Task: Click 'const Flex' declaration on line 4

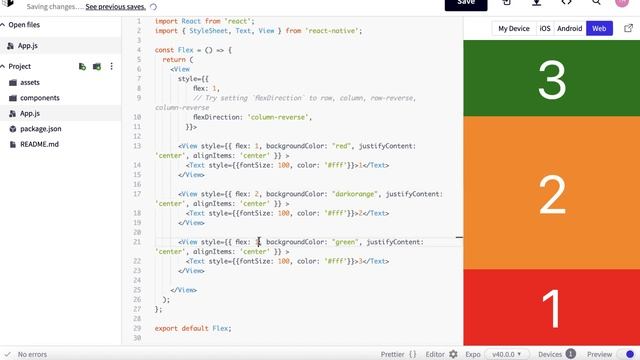Action: (174, 50)
